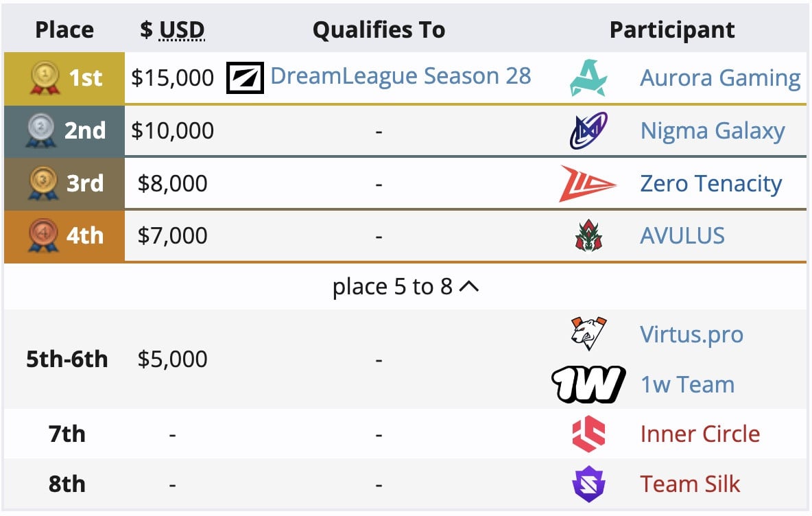
Task: Open the 1w Team link
Action: pyautogui.click(x=686, y=385)
